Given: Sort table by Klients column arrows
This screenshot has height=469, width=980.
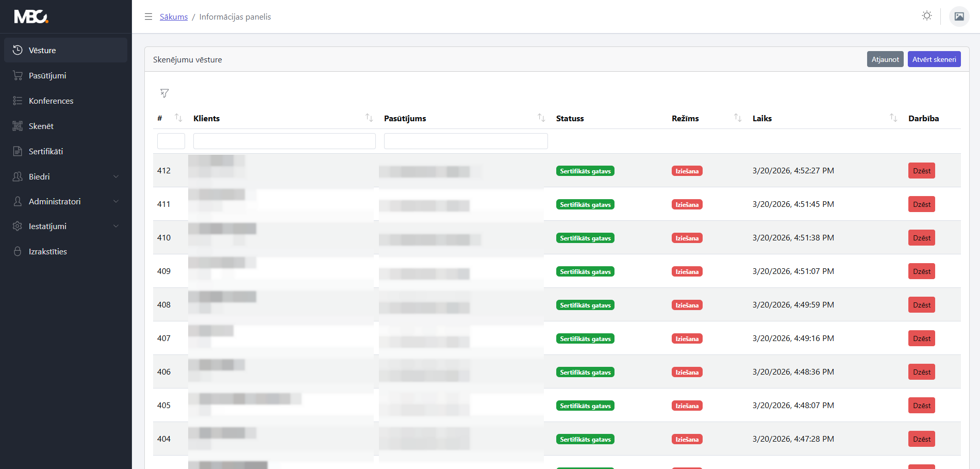Looking at the screenshot, I should (369, 118).
